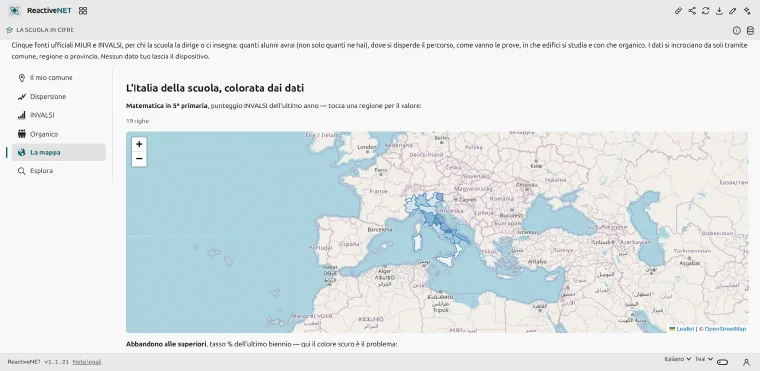
Task: Open the Italiano language dropdown
Action: pyautogui.click(x=677, y=359)
